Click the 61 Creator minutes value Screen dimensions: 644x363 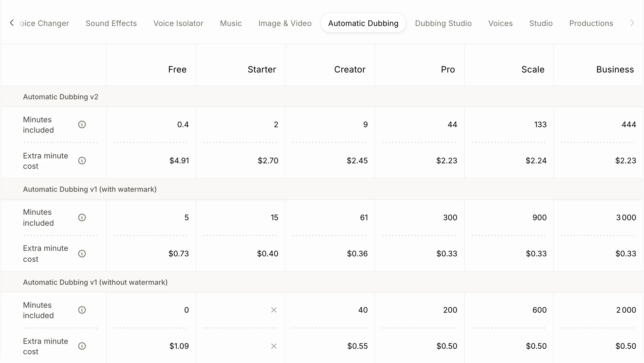click(x=364, y=217)
